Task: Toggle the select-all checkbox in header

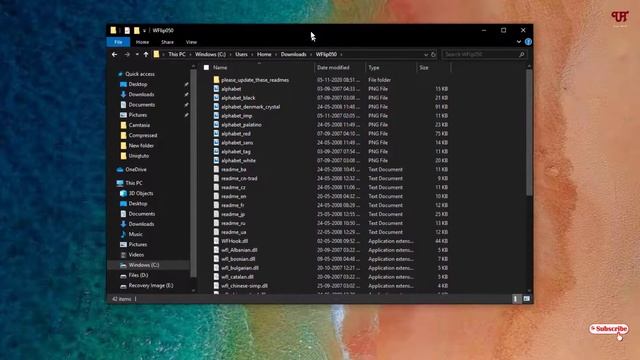Action: (207, 67)
